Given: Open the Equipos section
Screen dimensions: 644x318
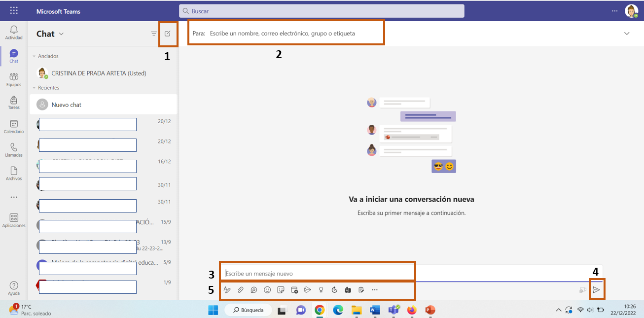Looking at the screenshot, I should [14, 80].
